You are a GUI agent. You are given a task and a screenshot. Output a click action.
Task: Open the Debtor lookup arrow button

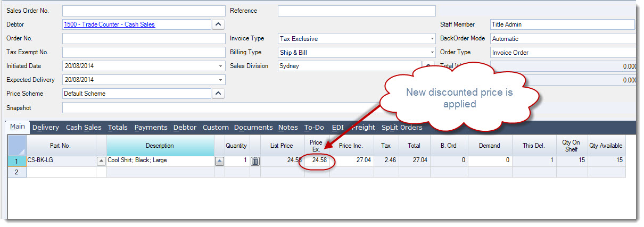(218, 24)
